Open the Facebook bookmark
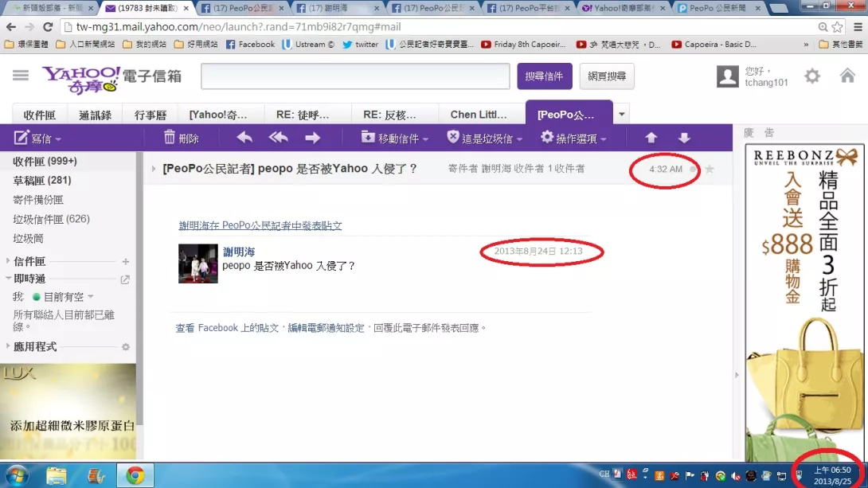 251,45
